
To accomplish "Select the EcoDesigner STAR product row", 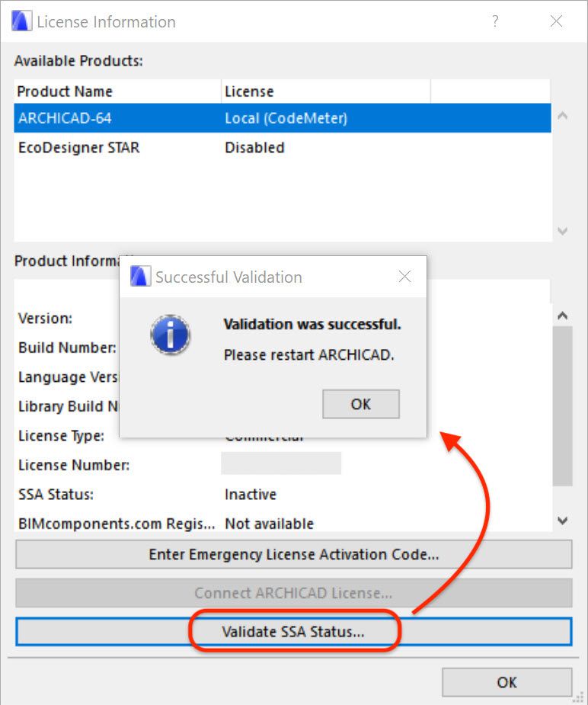I will [283, 147].
